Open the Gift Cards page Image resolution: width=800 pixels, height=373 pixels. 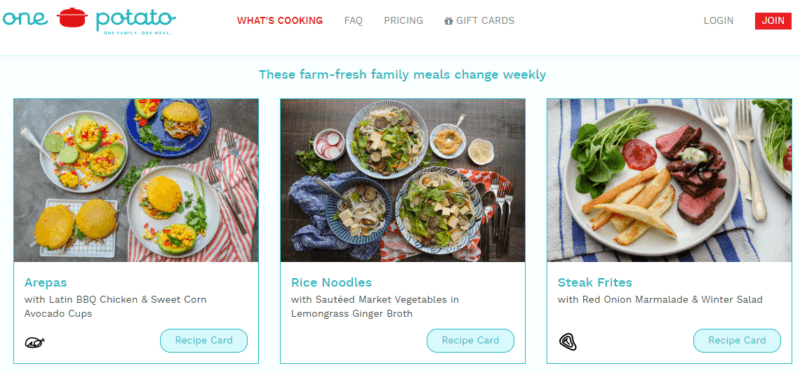[479, 21]
